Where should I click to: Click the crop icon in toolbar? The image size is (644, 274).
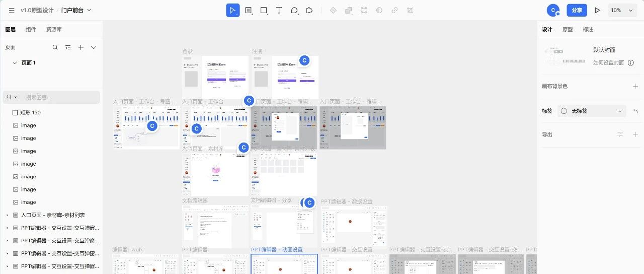click(x=410, y=10)
